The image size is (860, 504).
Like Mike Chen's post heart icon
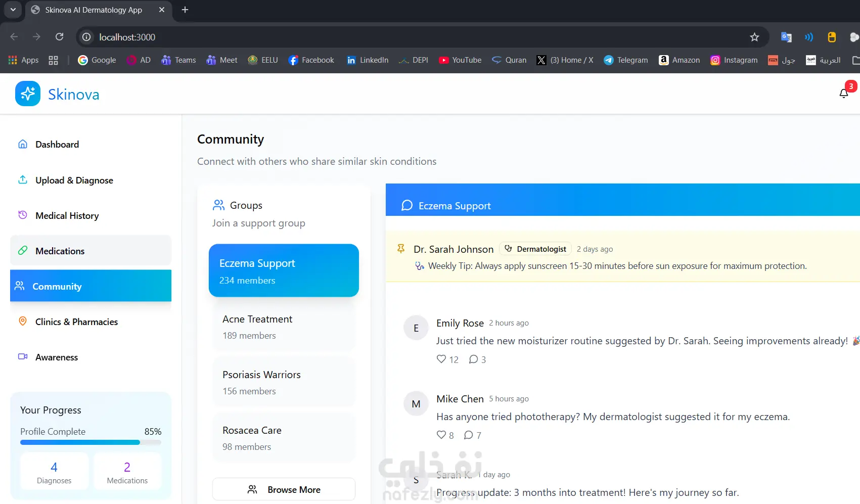point(441,435)
